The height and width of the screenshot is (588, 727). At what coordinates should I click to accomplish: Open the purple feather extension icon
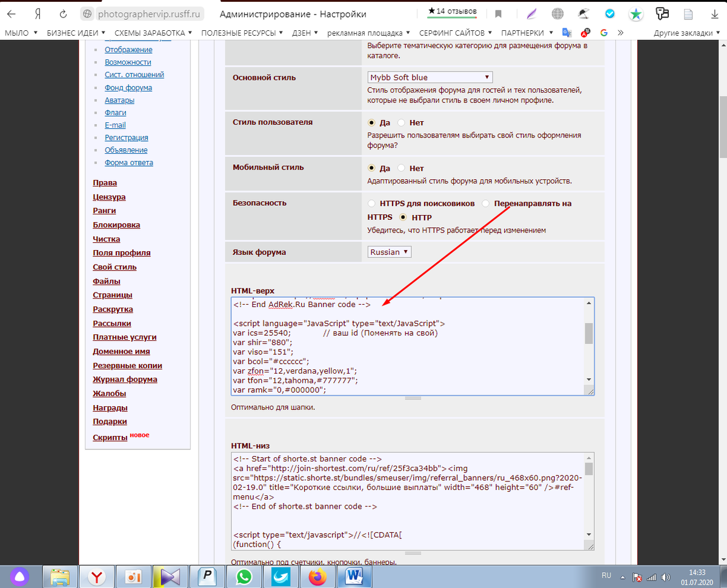point(531,13)
